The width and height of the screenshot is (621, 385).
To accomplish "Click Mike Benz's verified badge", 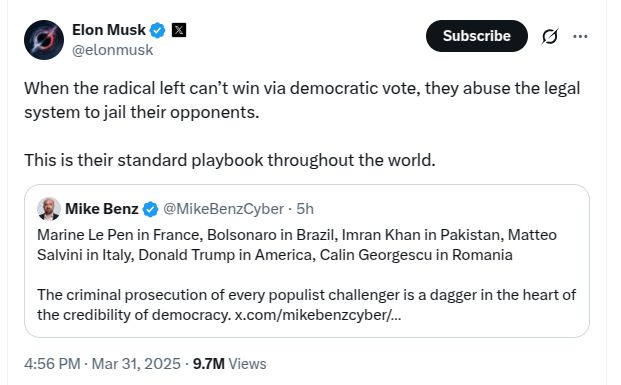I will (150, 209).
